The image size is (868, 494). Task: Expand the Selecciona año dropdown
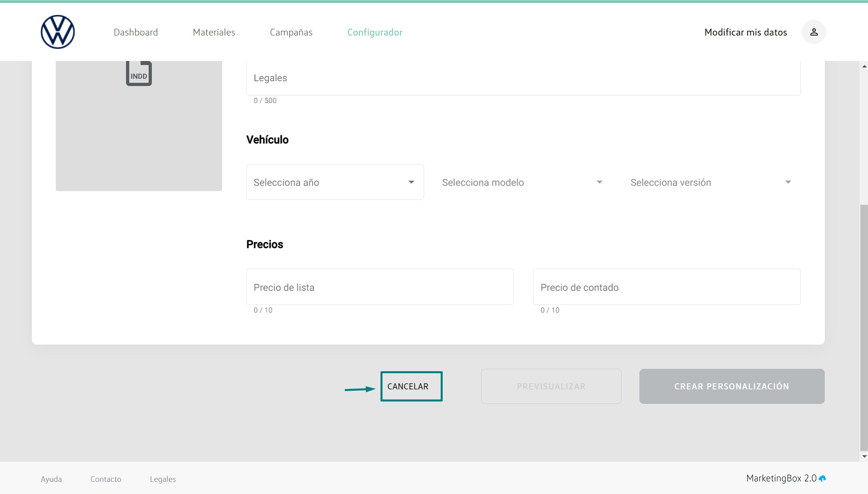[x=335, y=182]
